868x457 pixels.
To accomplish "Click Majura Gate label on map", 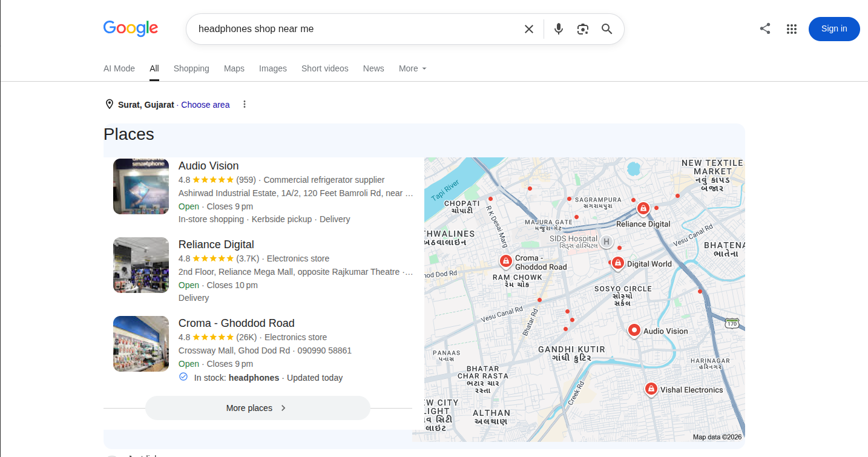I will pyautogui.click(x=548, y=225).
